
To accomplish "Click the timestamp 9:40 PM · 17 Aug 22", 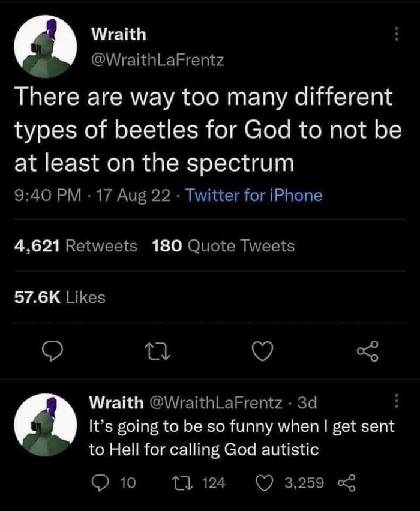I will point(90,194).
